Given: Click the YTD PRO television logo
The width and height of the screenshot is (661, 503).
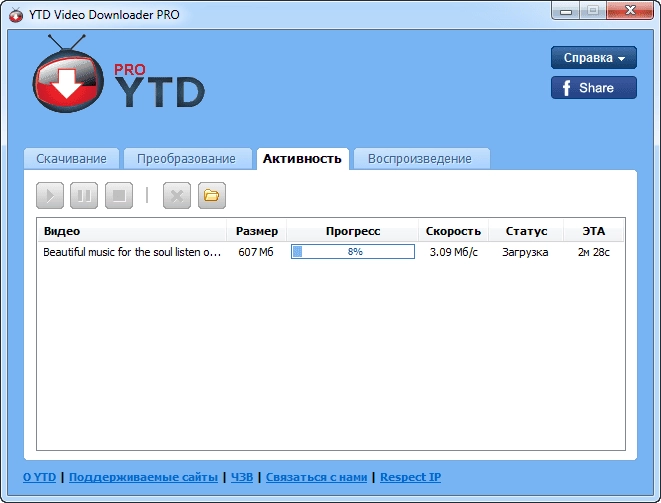Looking at the screenshot, I should [x=68, y=74].
